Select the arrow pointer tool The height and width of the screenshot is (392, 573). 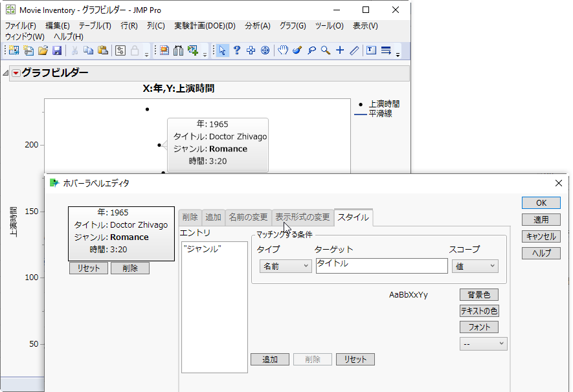[222, 50]
